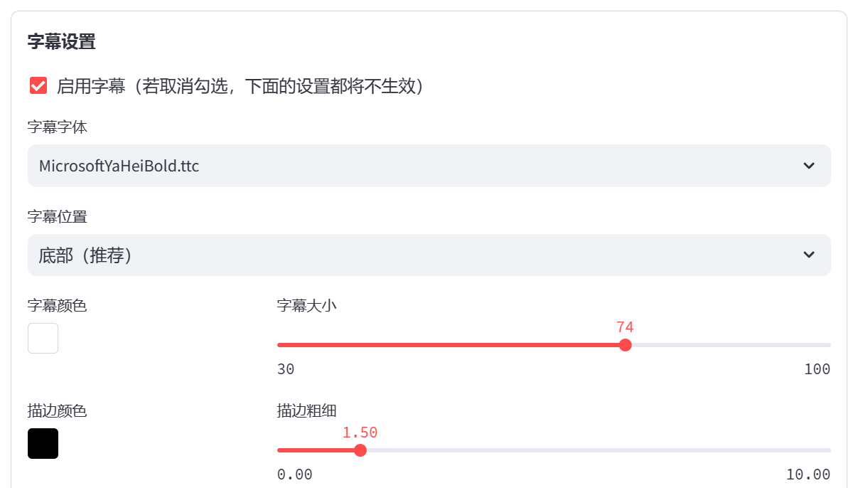Uncheck the 启用字幕 checkbox
The height and width of the screenshot is (488, 868).
(x=38, y=86)
